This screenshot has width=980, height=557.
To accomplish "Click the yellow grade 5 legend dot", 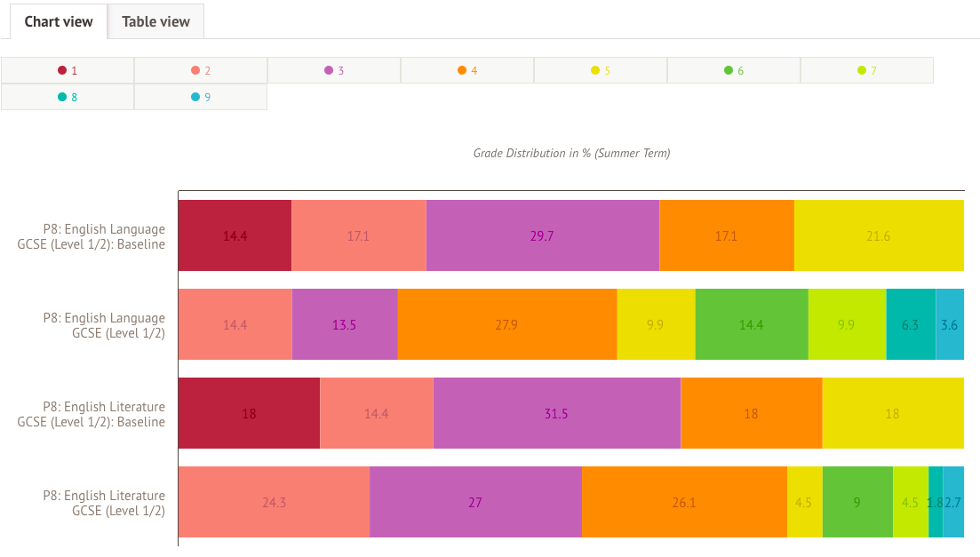I will [595, 70].
